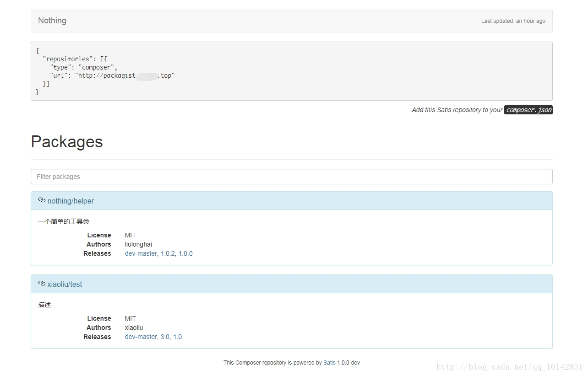The width and height of the screenshot is (588, 376).
Task: Click the description text under xiaoliu/test
Action: point(44,305)
